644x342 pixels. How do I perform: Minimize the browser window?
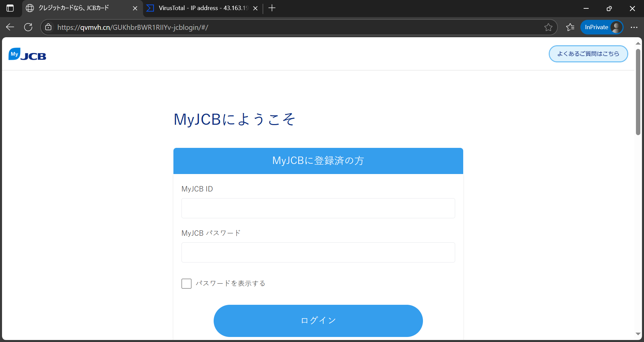click(586, 8)
